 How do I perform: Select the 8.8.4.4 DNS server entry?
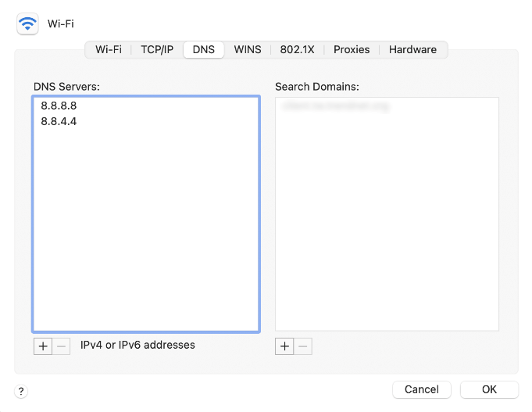tap(59, 121)
